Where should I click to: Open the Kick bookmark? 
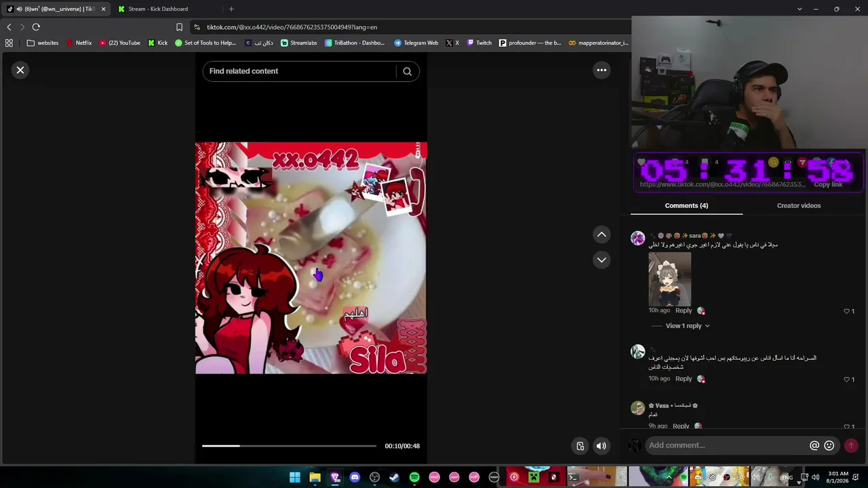pyautogui.click(x=157, y=43)
